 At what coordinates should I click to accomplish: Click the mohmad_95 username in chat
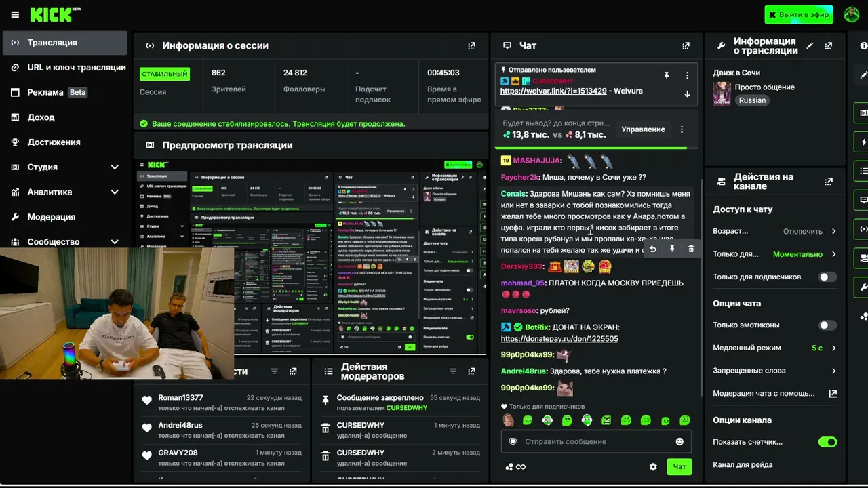tap(523, 283)
